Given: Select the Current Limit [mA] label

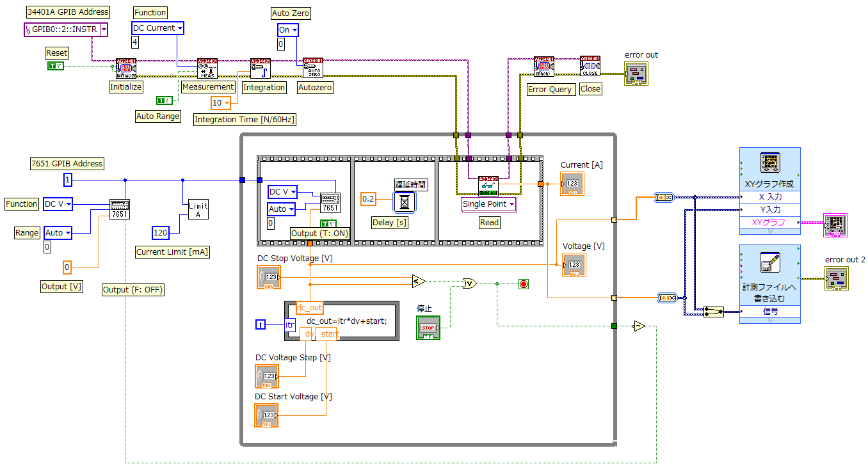Looking at the screenshot, I should pos(173,252).
